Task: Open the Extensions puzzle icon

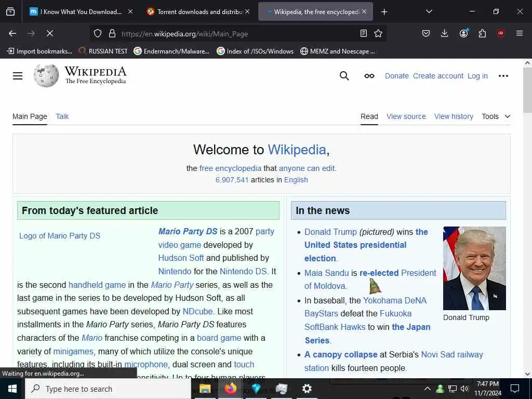Action: (482, 33)
